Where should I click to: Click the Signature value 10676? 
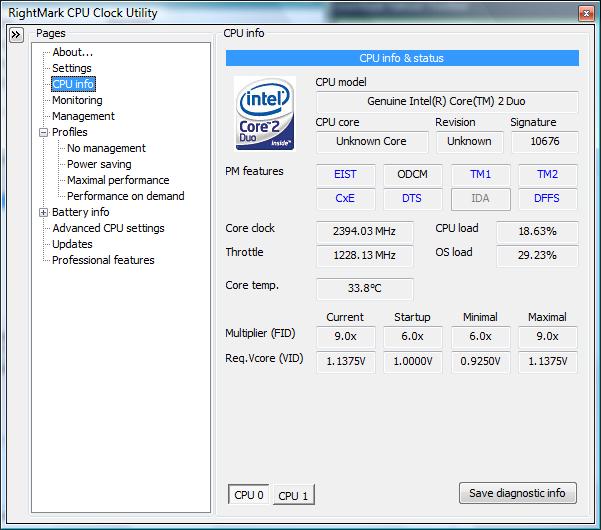545,142
